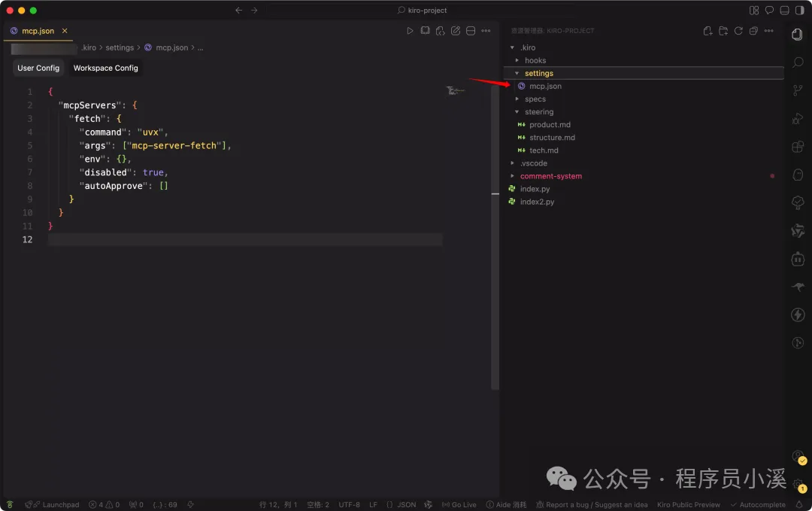
Task: Click Go Live in the status bar
Action: 459,504
